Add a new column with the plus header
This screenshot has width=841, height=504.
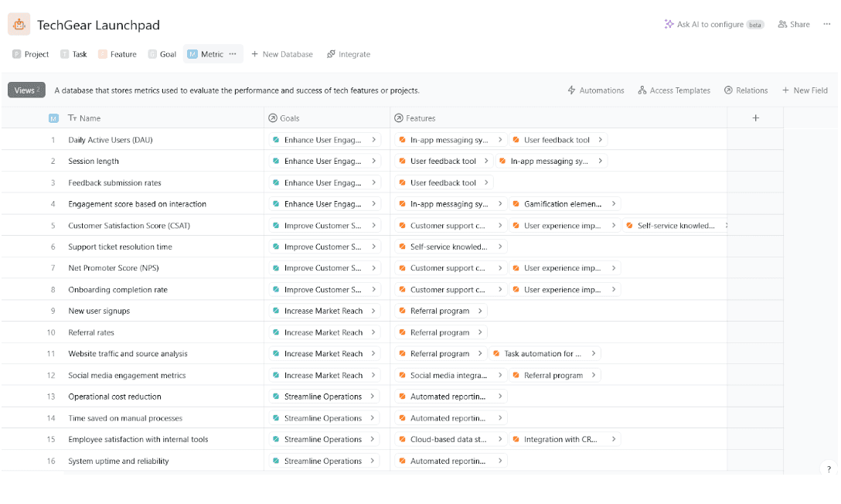pyautogui.click(x=755, y=117)
